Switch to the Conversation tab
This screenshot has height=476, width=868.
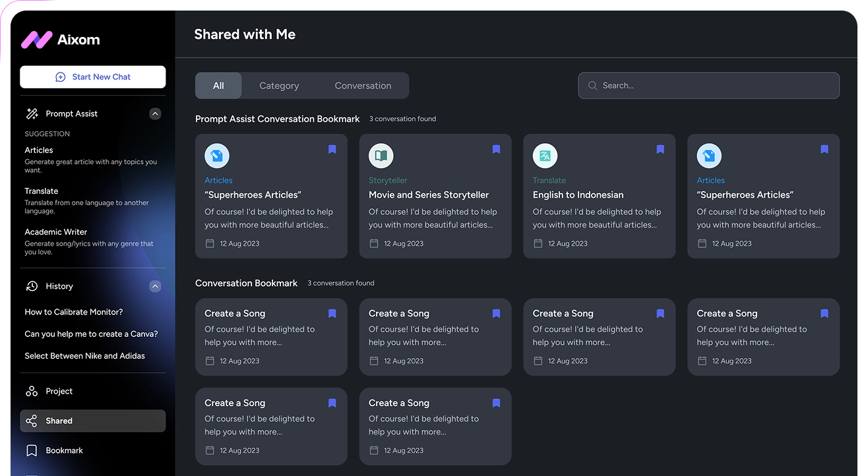(x=363, y=86)
